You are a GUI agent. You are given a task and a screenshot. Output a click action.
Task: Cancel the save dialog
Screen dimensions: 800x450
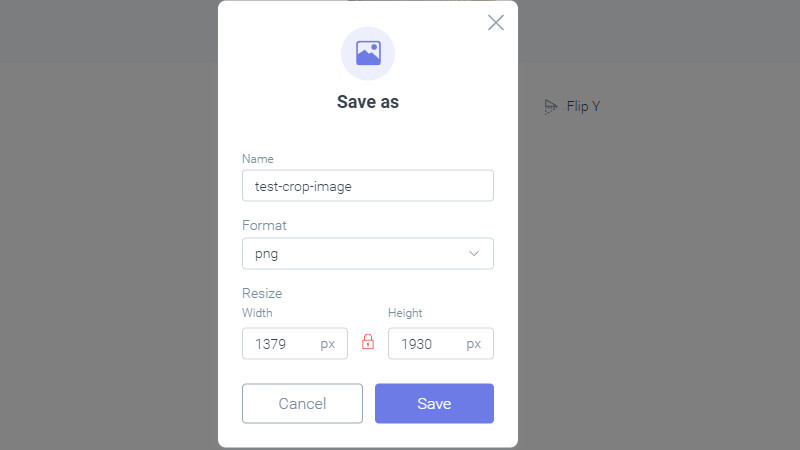point(303,404)
